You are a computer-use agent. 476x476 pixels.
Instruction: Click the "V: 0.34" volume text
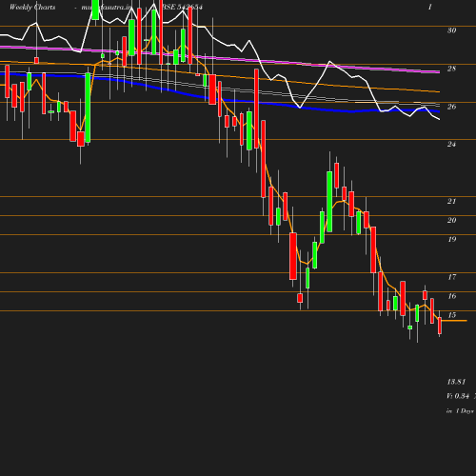click(458, 396)
